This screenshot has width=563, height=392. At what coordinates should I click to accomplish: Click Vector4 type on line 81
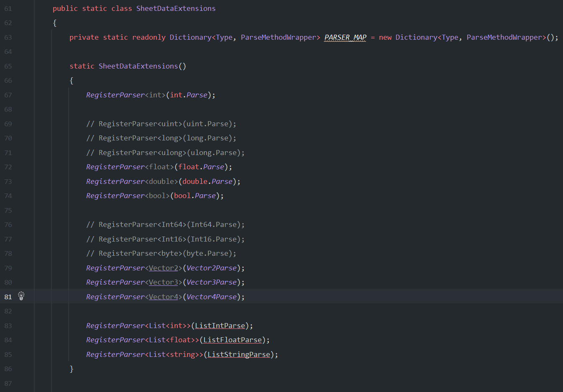coord(164,297)
